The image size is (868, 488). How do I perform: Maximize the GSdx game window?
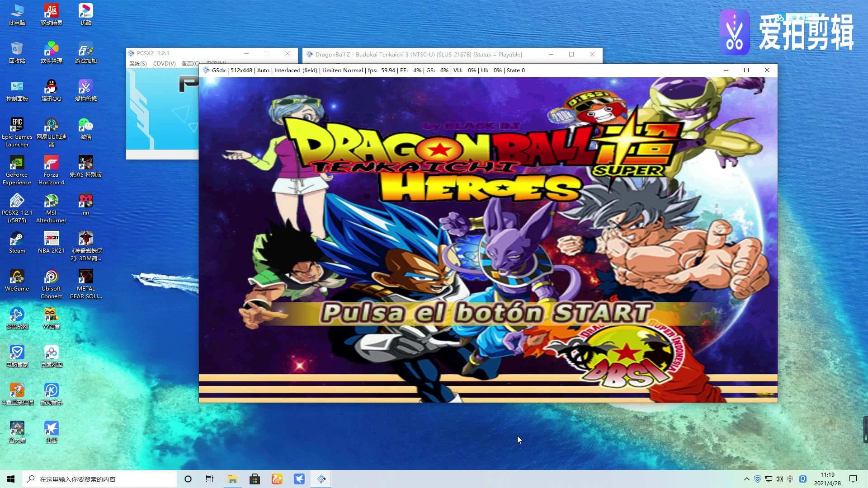(746, 70)
